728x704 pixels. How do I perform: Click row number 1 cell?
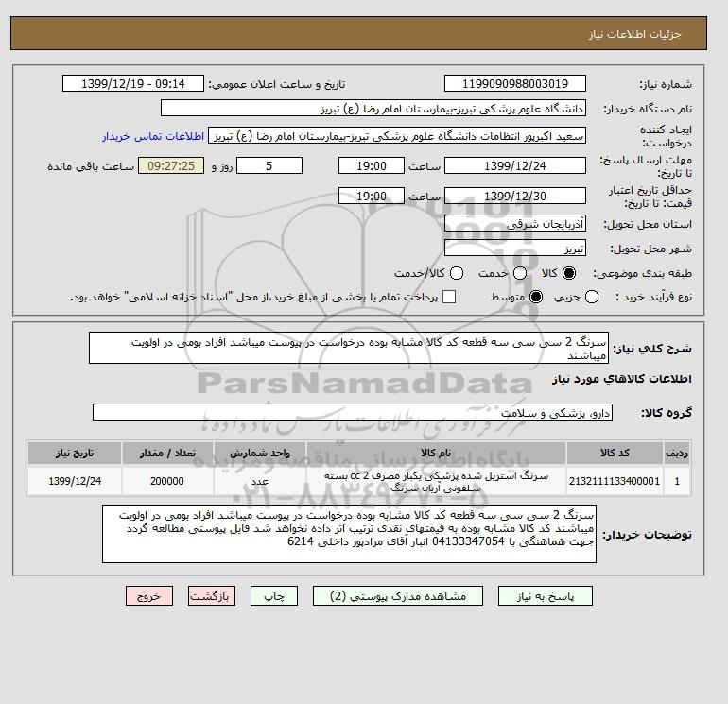[x=677, y=481]
